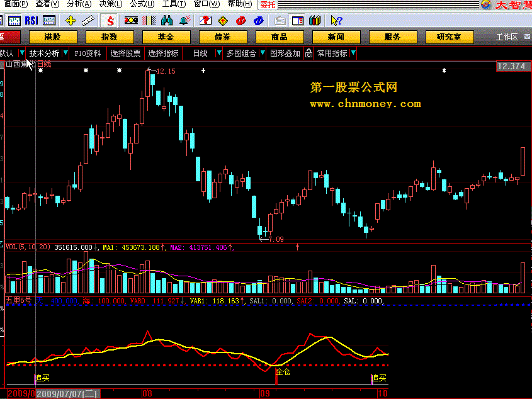Open the 公式(U) menu
This screenshot has height=399, width=532.
point(142,4)
